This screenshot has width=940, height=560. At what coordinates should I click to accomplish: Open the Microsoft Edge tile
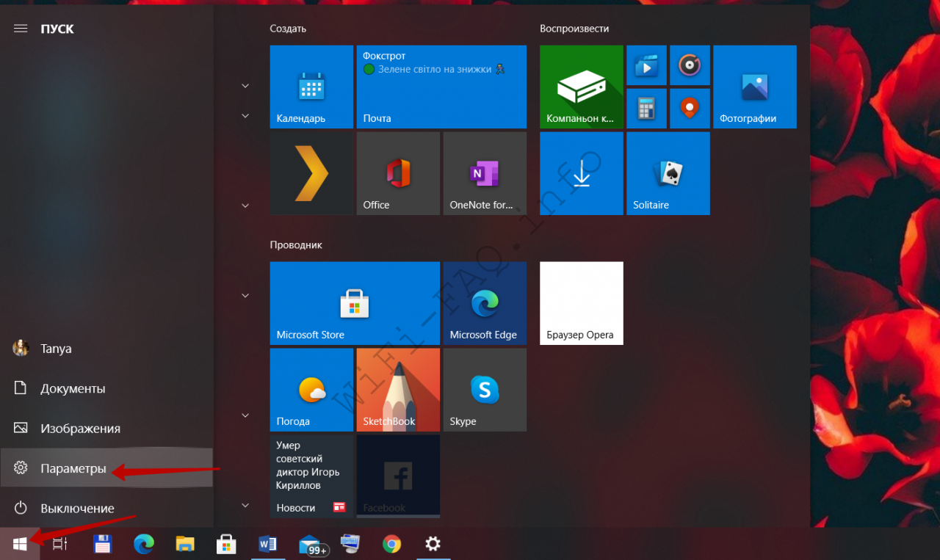[x=484, y=303]
